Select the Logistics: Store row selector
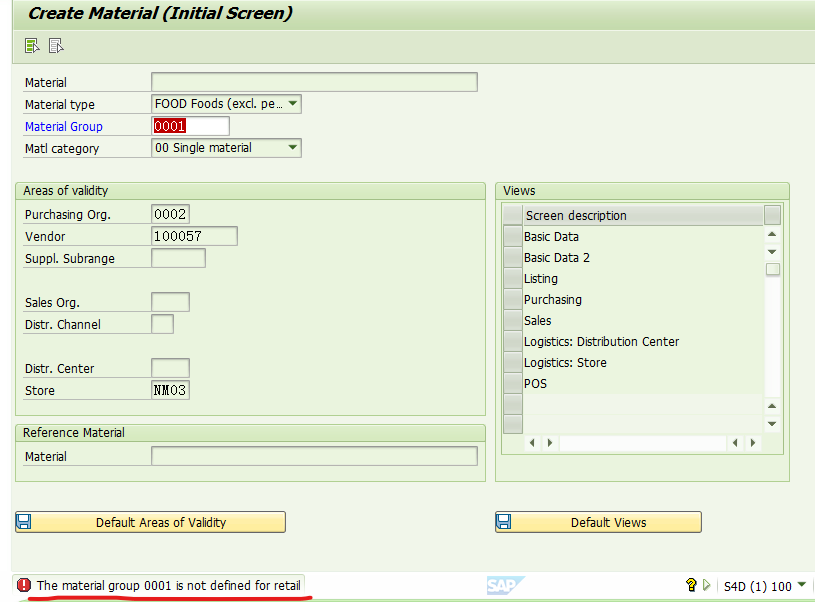 coord(513,362)
